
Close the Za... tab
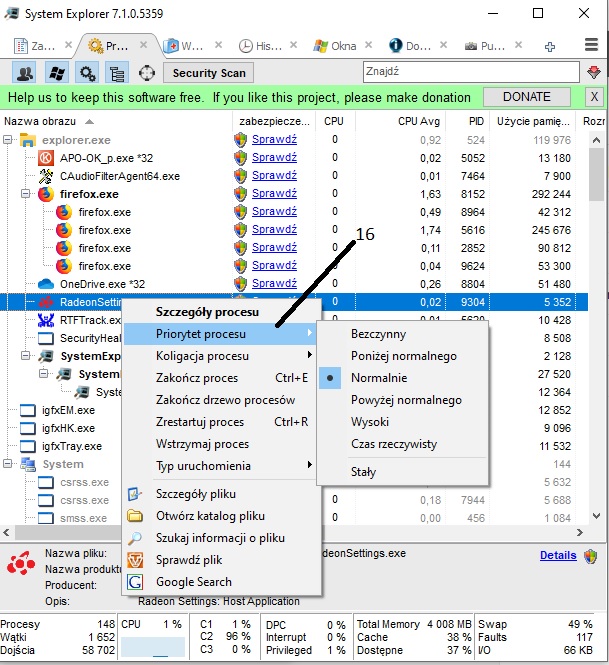[x=68, y=45]
